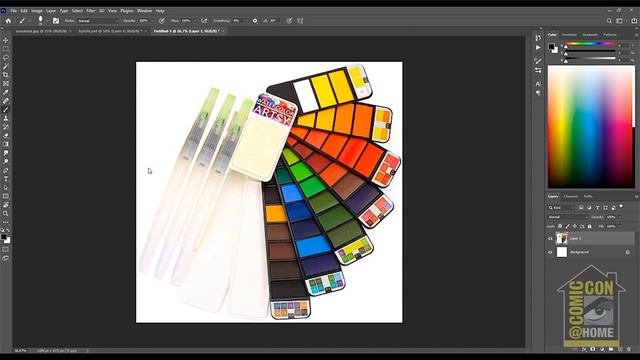Select the Eraser tool
This screenshot has height=360, width=640.
[6, 136]
